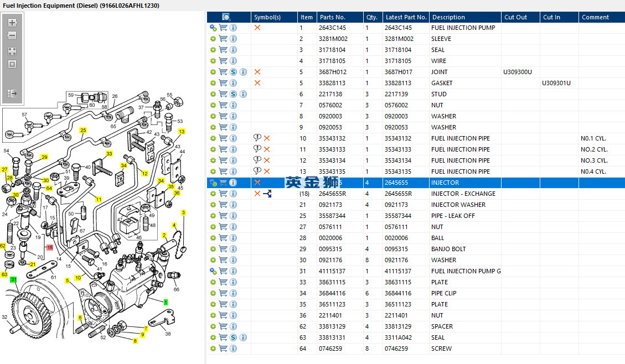The height and width of the screenshot is (364, 625).
Task: Click the list export arrow icon
Action: [x=12, y=94]
